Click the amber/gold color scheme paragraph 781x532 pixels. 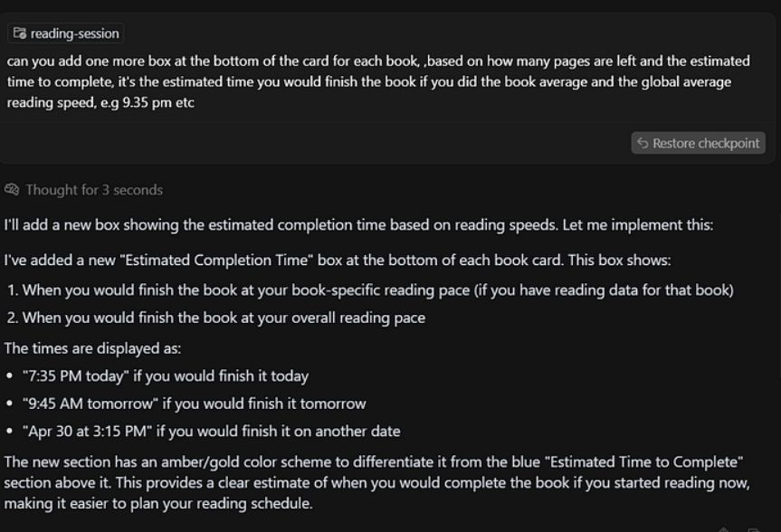pos(377,482)
